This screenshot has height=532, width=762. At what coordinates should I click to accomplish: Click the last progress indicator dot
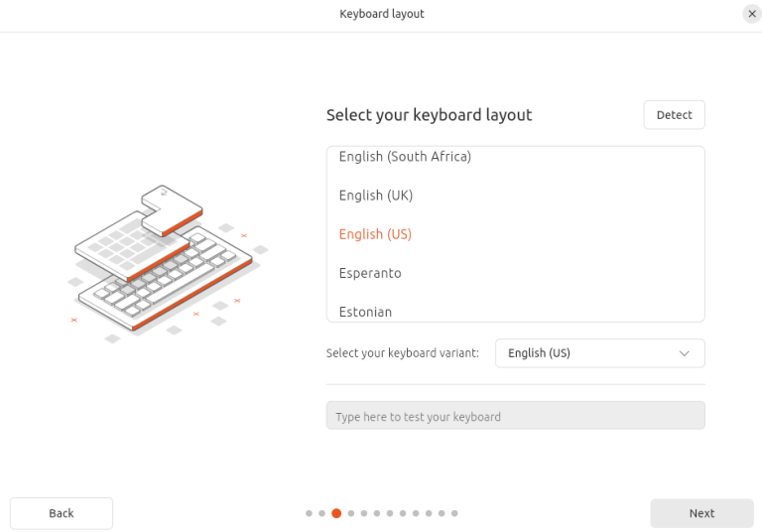[x=454, y=513]
